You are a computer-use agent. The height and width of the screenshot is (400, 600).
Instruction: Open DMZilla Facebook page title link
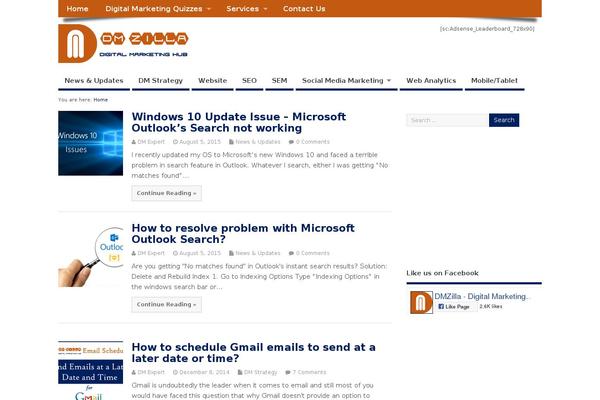point(482,297)
